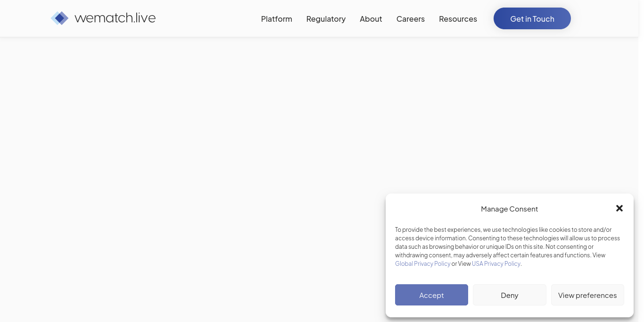
Task: Click the wematch.live diamond logo icon
Action: [x=60, y=18]
